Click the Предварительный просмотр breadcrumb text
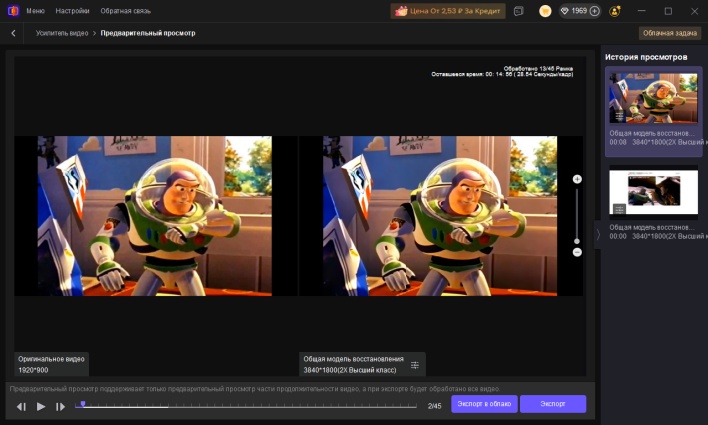This screenshot has width=708, height=425. click(148, 33)
